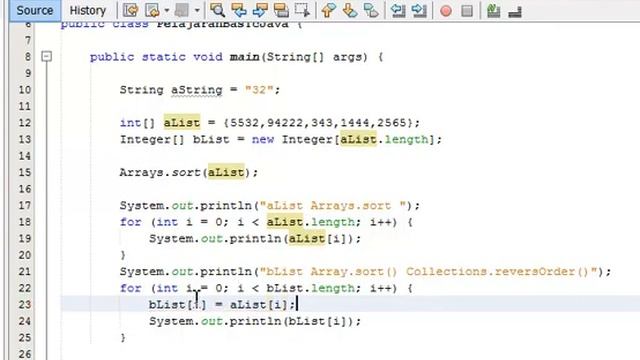640x360 pixels.
Task: Click the new keyword on line 13
Action: (262, 140)
